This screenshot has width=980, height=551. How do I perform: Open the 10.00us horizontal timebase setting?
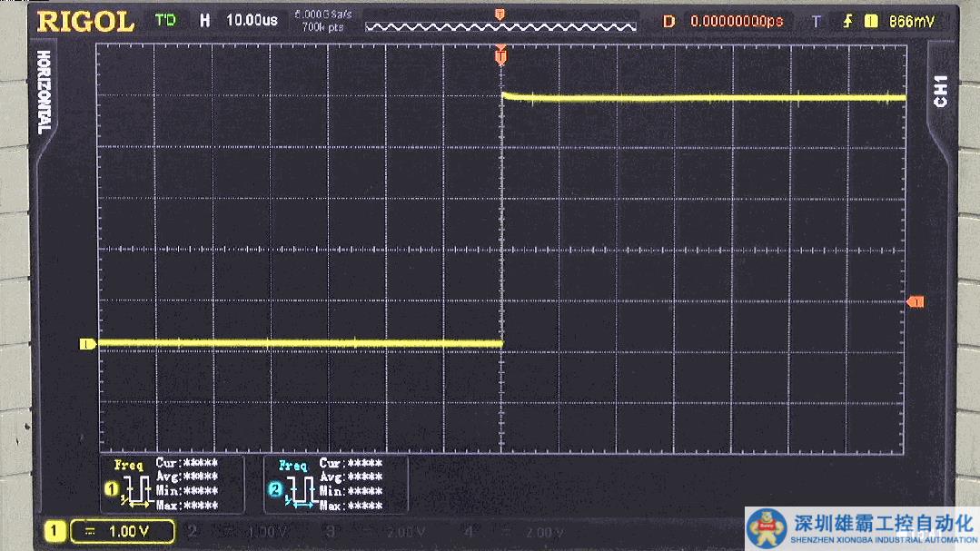(x=252, y=21)
